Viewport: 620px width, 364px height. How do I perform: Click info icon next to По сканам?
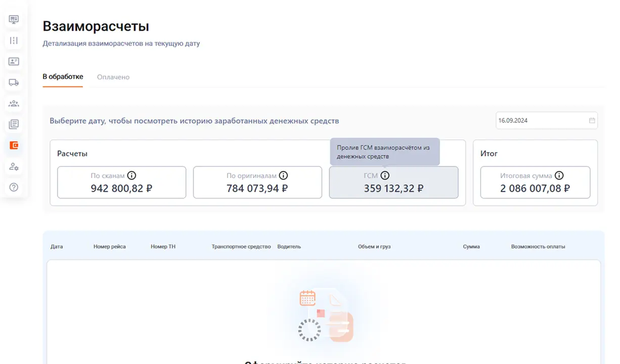click(x=131, y=176)
